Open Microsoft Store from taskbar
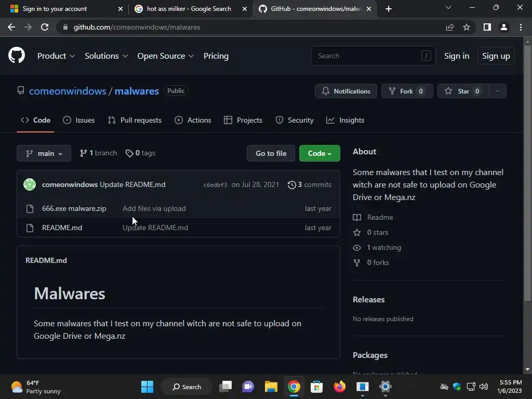This screenshot has width=532, height=399. pos(316,387)
